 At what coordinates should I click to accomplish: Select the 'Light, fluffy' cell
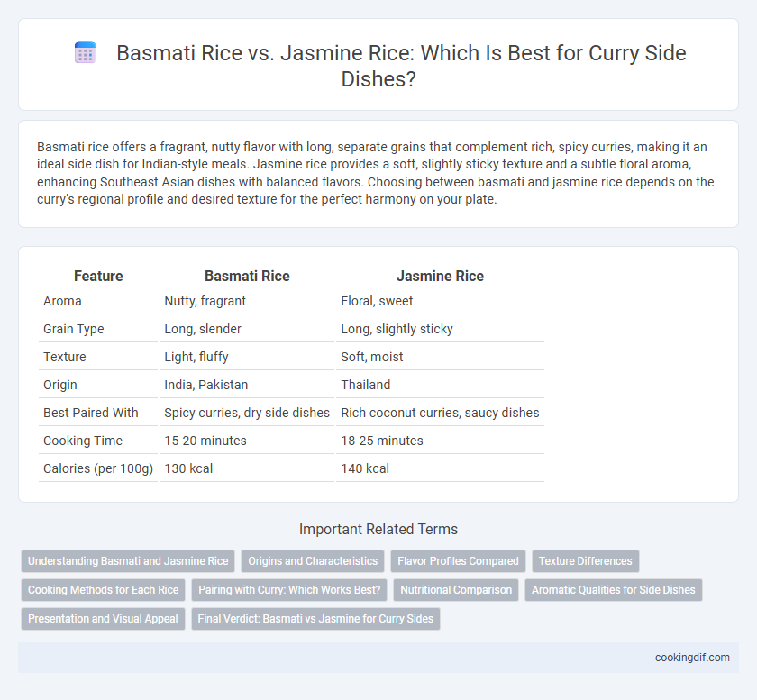click(x=247, y=357)
